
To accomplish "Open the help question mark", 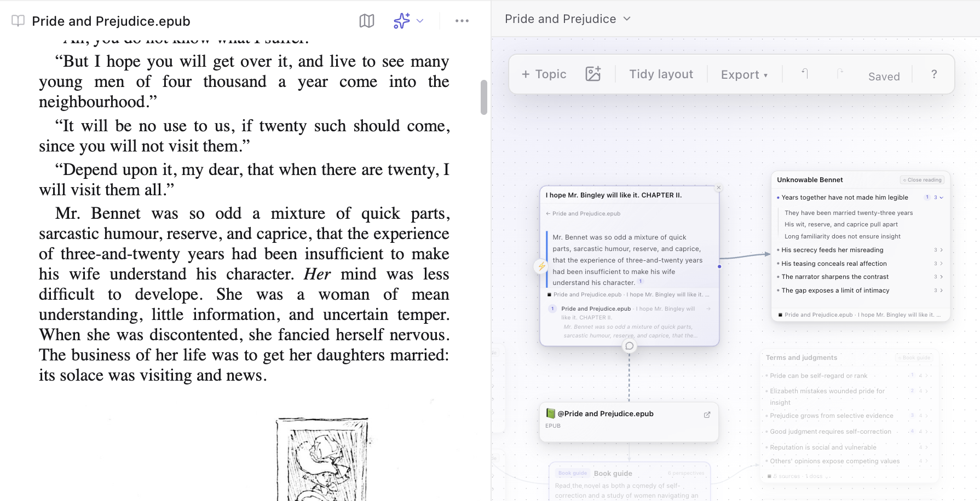I will pos(934,74).
